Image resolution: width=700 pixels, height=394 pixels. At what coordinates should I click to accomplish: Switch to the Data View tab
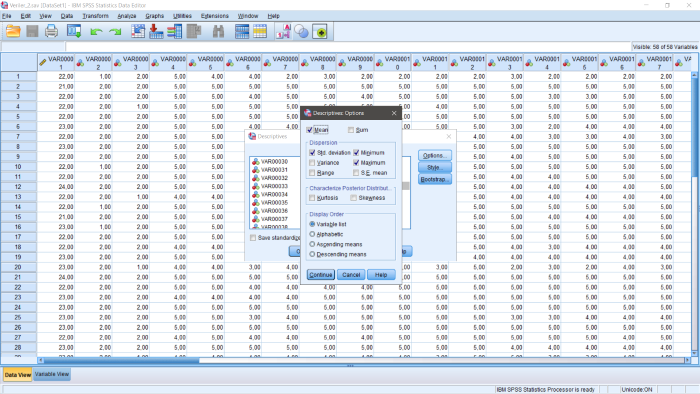tap(18, 375)
